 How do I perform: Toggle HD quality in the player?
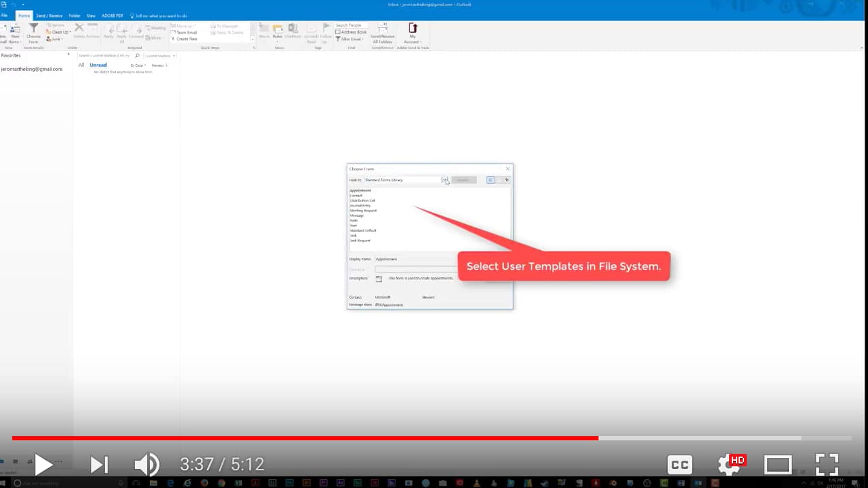coord(737,460)
